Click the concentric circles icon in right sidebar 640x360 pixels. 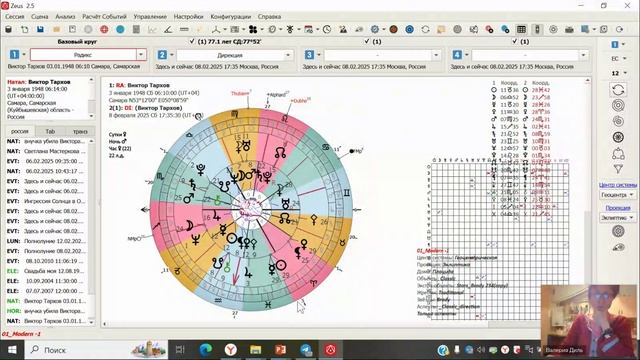(x=618, y=106)
